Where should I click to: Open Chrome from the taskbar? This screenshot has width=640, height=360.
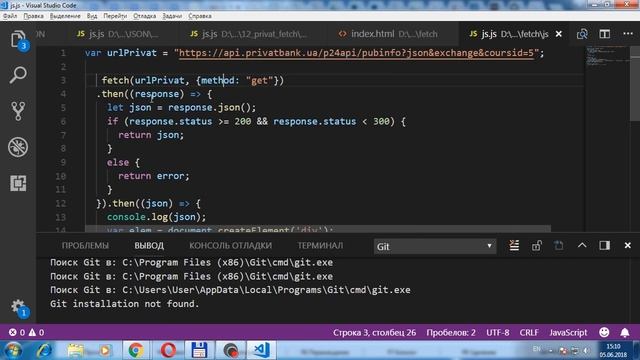[136, 350]
